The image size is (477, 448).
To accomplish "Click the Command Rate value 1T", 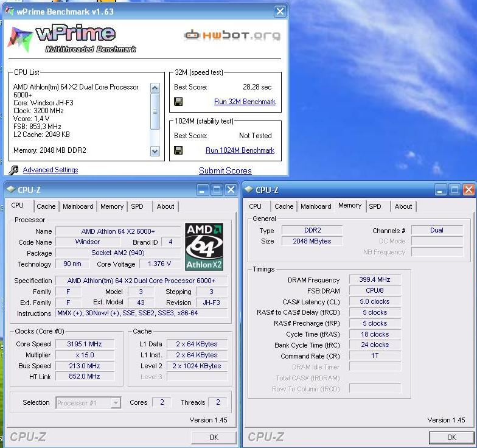I will [x=375, y=355].
